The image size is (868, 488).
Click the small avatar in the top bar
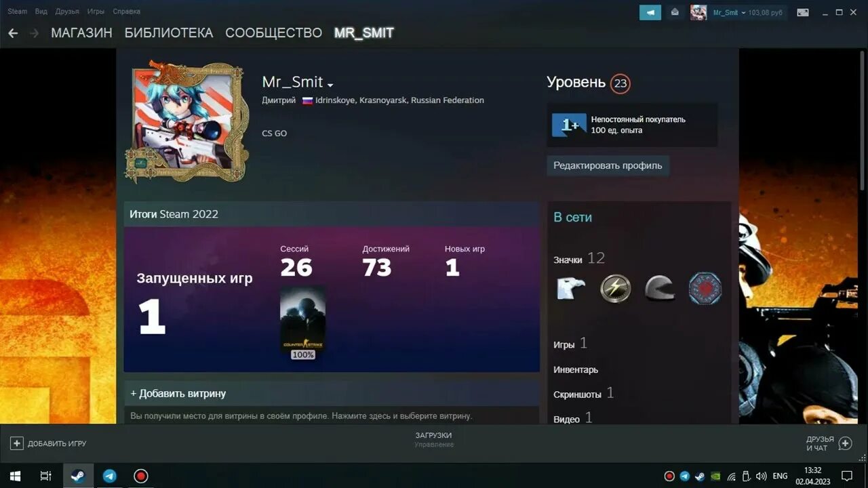click(x=698, y=12)
